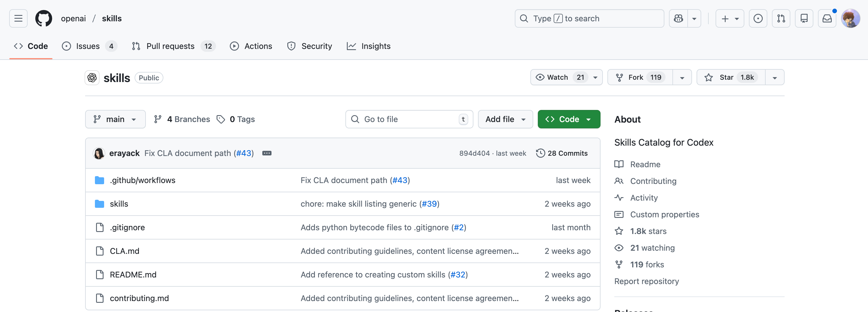The height and width of the screenshot is (312, 868).
Task: Expand the Add file dropdown
Action: tap(505, 119)
